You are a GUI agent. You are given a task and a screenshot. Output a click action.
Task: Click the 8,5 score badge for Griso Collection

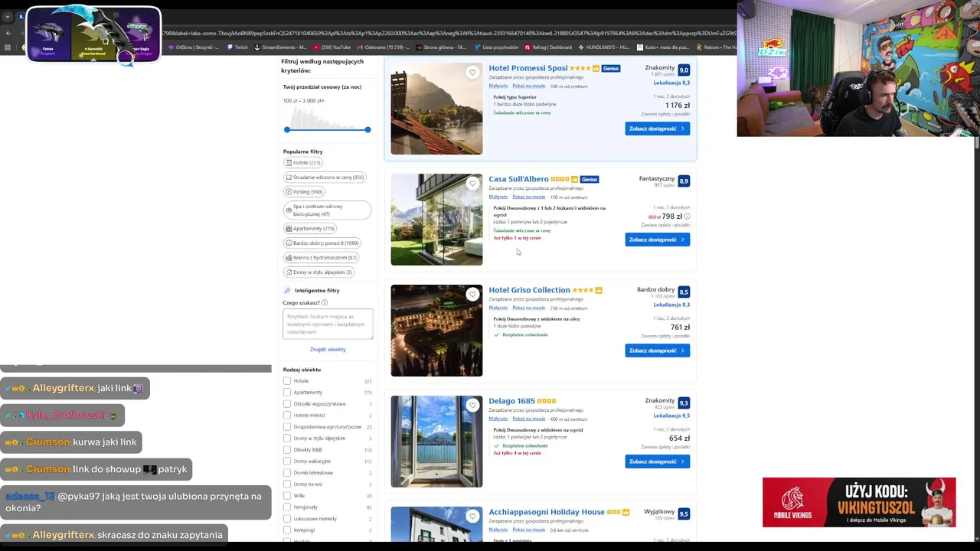[684, 292]
